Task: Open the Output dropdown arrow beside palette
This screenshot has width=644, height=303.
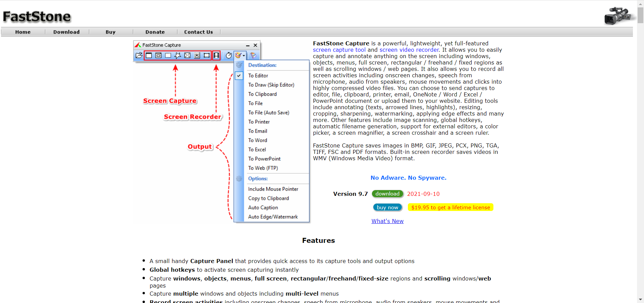Action: tap(244, 56)
